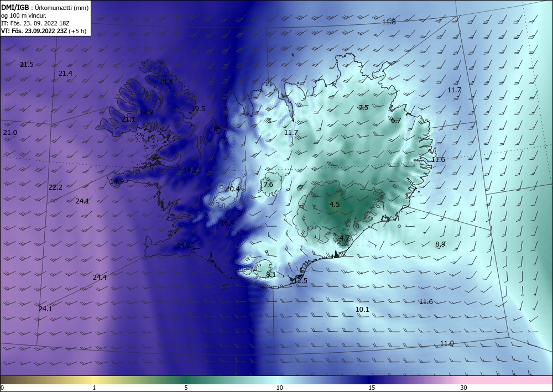Click the 21.0 value label
Image resolution: width=553 pixels, height=392 pixels.
coord(10,133)
